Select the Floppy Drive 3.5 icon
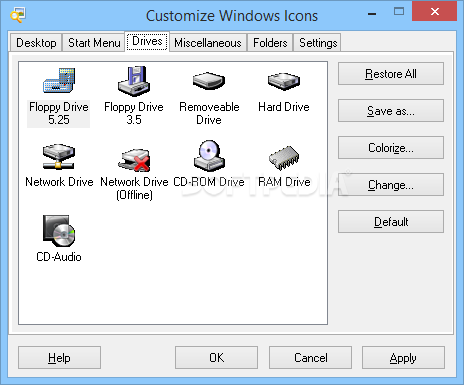The height and width of the screenshot is (385, 464). click(134, 81)
